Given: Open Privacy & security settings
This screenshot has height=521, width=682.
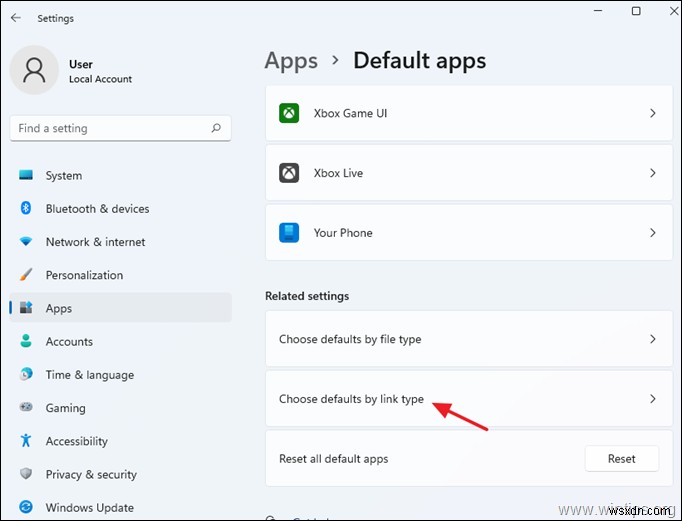Looking at the screenshot, I should pos(120,474).
